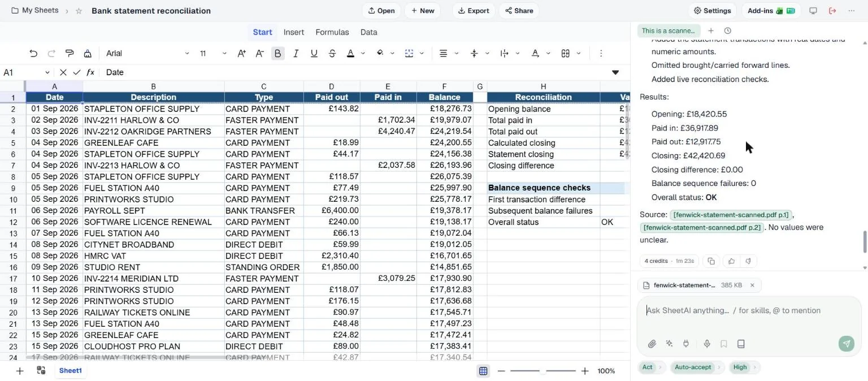Click the cell borders icon

pos(409,53)
